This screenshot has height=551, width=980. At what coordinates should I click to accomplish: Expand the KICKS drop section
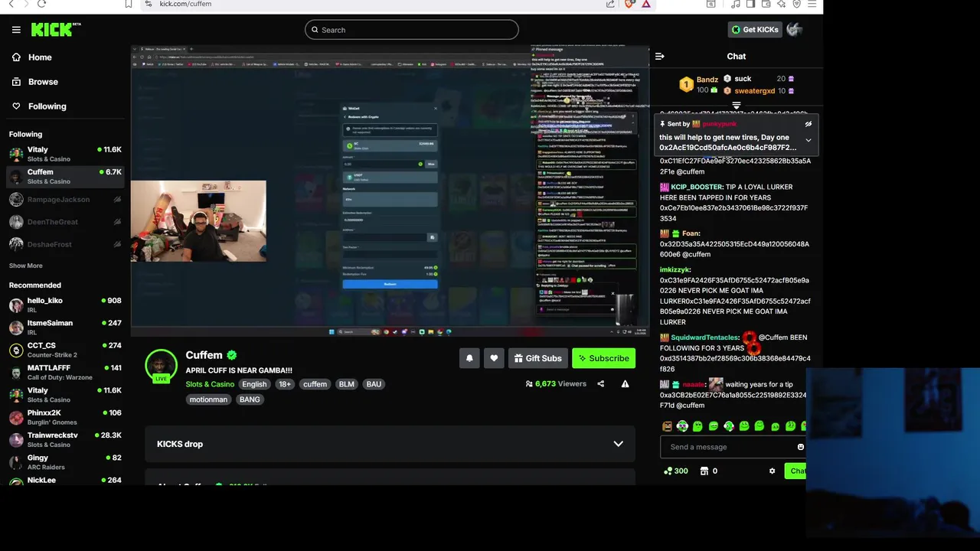tap(618, 444)
